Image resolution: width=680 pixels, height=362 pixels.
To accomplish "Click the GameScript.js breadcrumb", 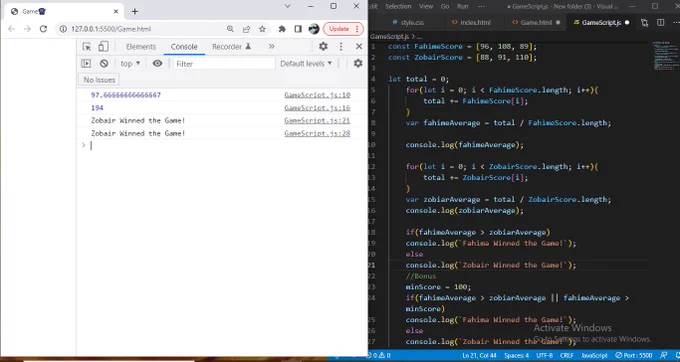I will coord(389,37).
